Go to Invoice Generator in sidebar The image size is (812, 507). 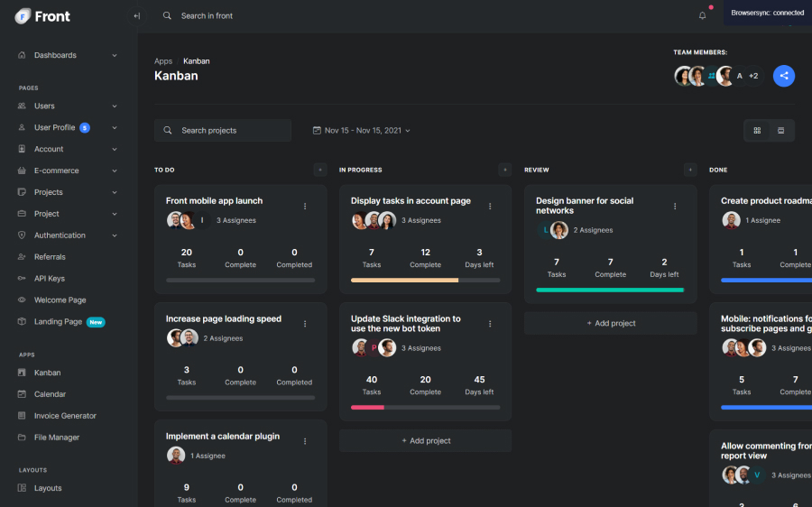(x=65, y=416)
